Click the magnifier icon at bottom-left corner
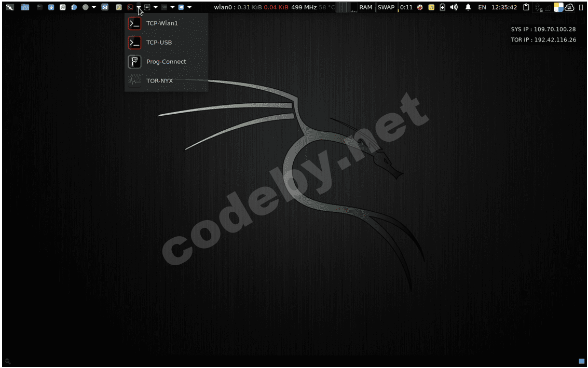Viewport: 588px width, 368px height. (7, 362)
